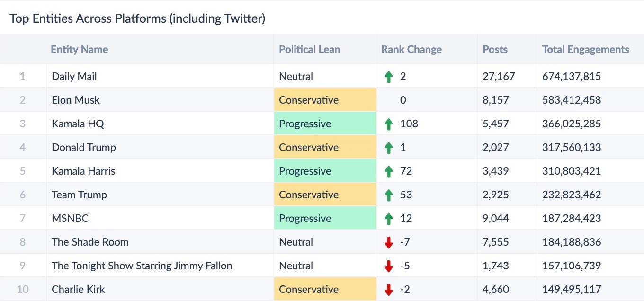Click the red down arrow for The Shade Room
644x301 pixels.
389,242
